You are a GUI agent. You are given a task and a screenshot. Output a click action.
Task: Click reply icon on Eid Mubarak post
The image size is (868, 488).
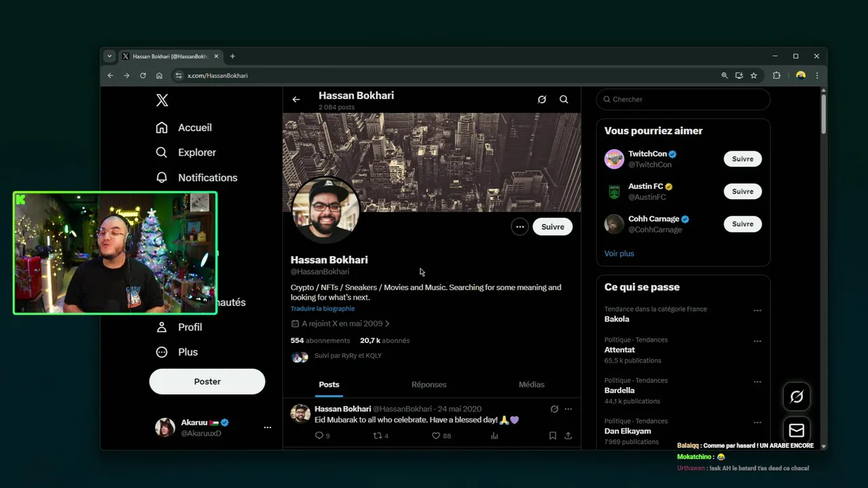[319, 436]
